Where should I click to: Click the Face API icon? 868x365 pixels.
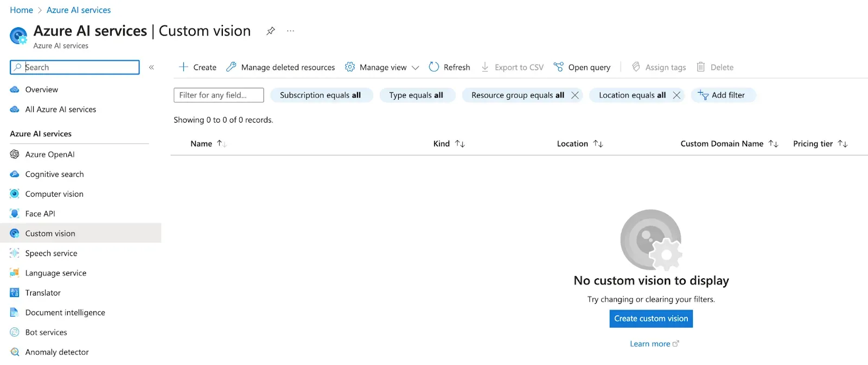[x=15, y=214]
